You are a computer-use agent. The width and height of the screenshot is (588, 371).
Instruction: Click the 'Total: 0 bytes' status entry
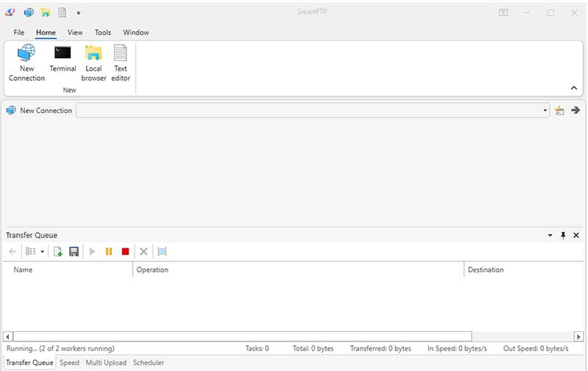pyautogui.click(x=313, y=348)
